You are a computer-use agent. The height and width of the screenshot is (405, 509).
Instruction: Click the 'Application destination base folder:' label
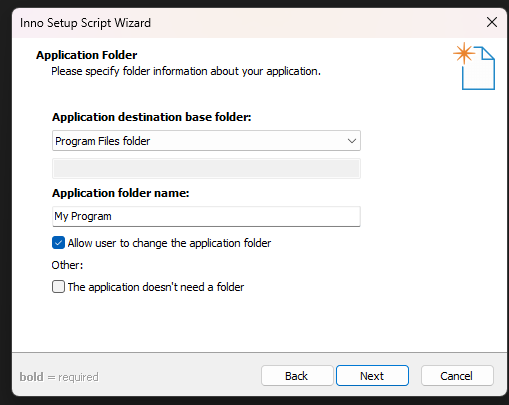152,117
